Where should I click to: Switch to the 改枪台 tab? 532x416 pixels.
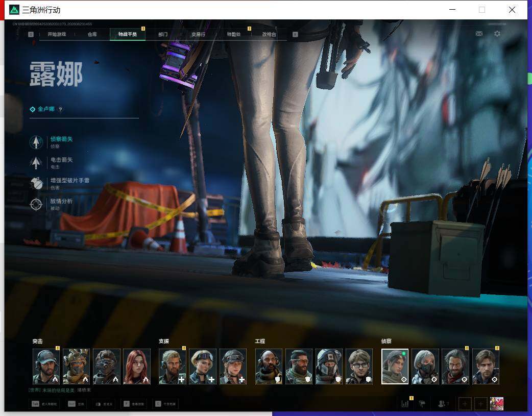269,34
